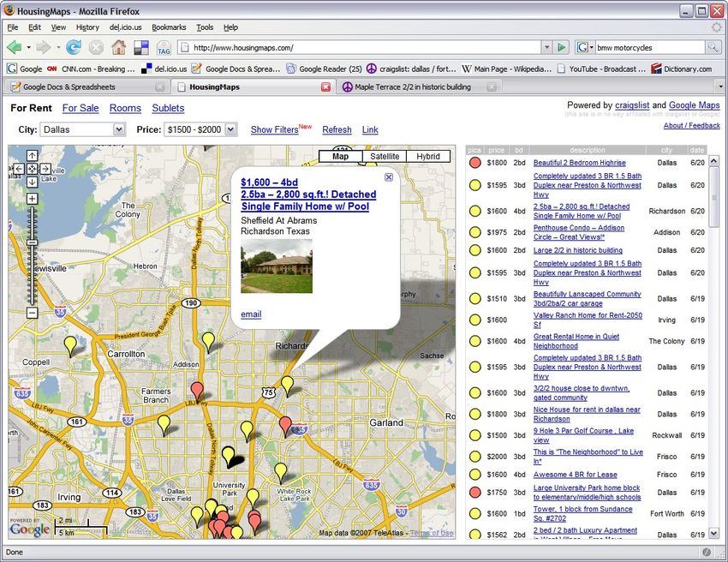Go to the Home page icon
The height and width of the screenshot is (562, 728).
click(x=118, y=47)
